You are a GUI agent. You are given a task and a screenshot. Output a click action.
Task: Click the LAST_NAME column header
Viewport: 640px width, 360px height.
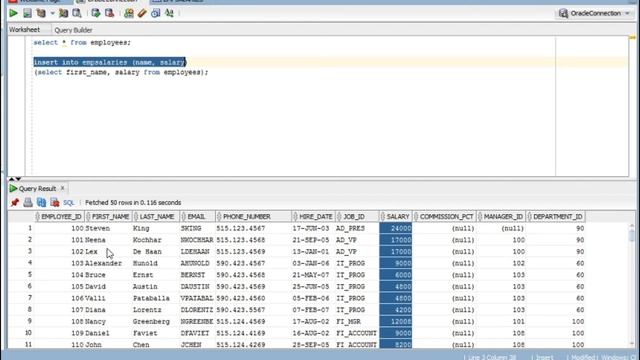pyautogui.click(x=156, y=217)
